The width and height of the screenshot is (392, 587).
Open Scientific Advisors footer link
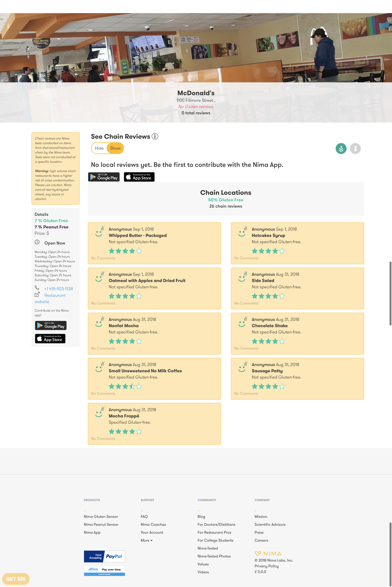click(x=270, y=524)
